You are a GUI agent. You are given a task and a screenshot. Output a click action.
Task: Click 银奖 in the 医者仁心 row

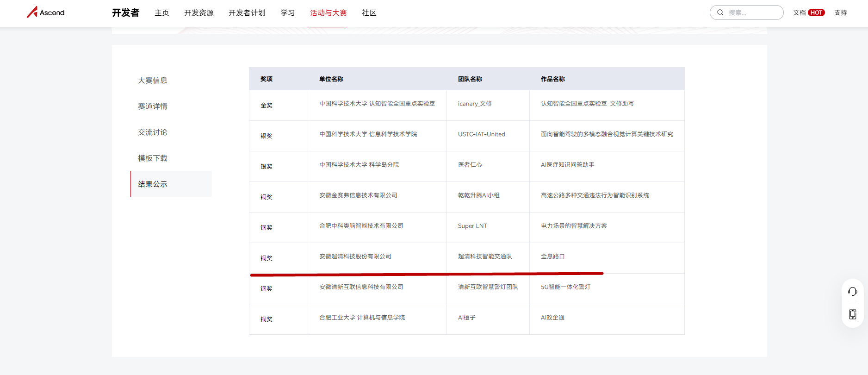pos(267,167)
